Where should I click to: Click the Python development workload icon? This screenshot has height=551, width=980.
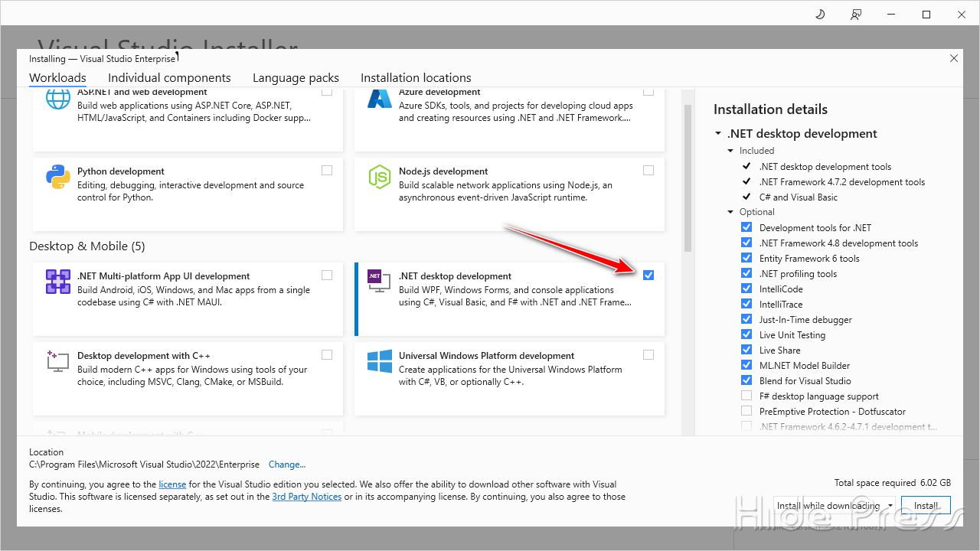point(58,177)
